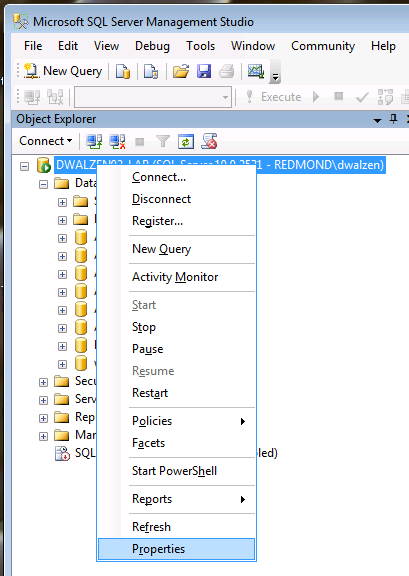
Task: Expand the Replication folder node
Action: click(43, 418)
